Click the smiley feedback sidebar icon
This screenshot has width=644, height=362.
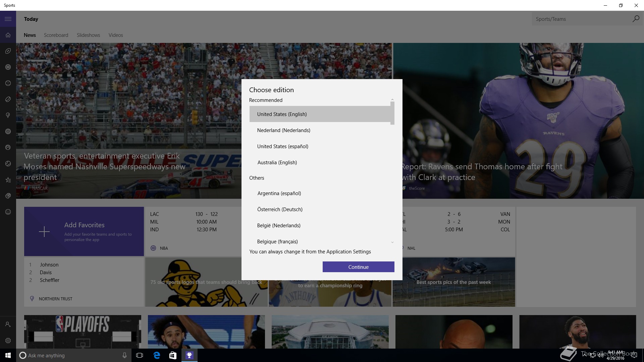8,212
